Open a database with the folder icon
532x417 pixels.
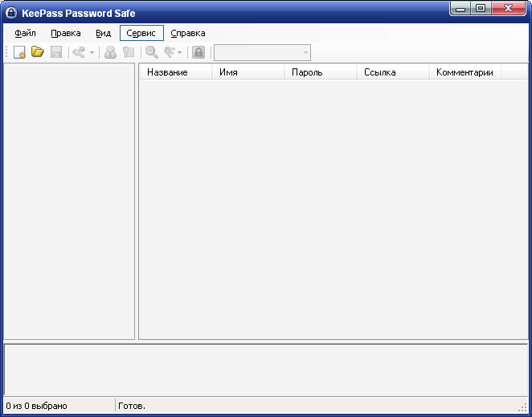(38, 52)
